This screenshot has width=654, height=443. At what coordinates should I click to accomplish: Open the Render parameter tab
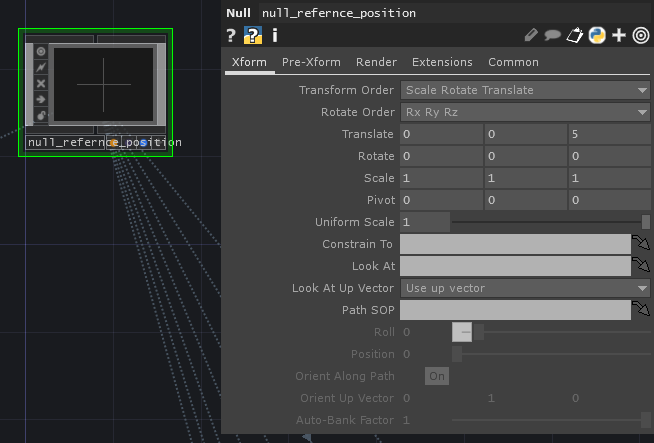(376, 62)
